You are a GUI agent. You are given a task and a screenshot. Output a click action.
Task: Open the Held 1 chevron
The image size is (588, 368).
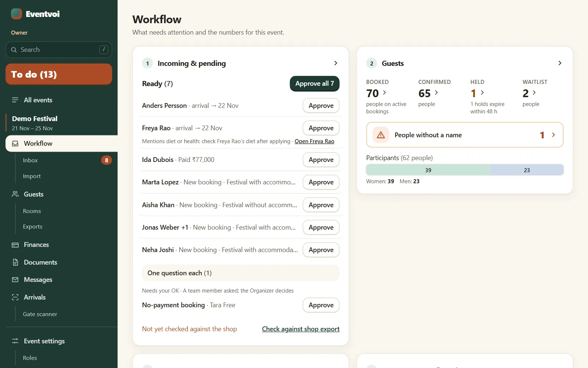coord(482,93)
